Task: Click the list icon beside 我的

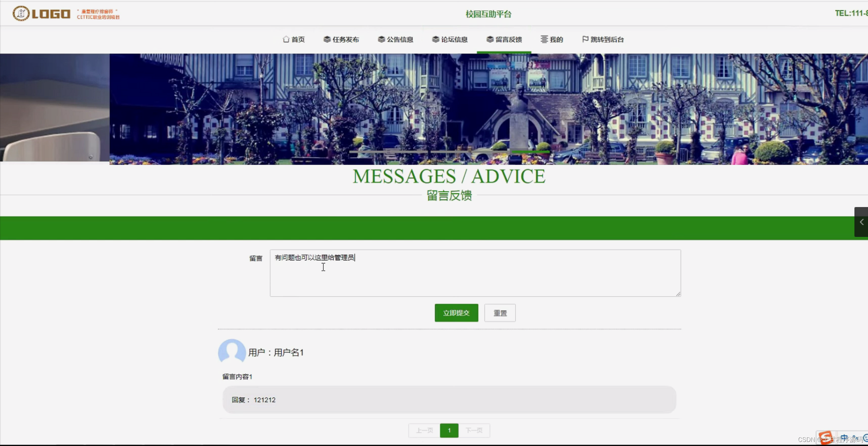Action: (544, 39)
